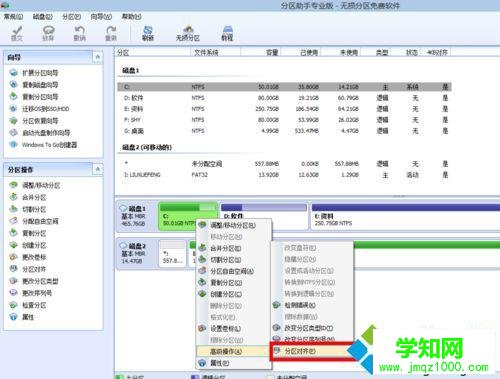500x379 pixels.
Task: Choose 设置卷标 in the context menu
Action: pyautogui.click(x=234, y=329)
